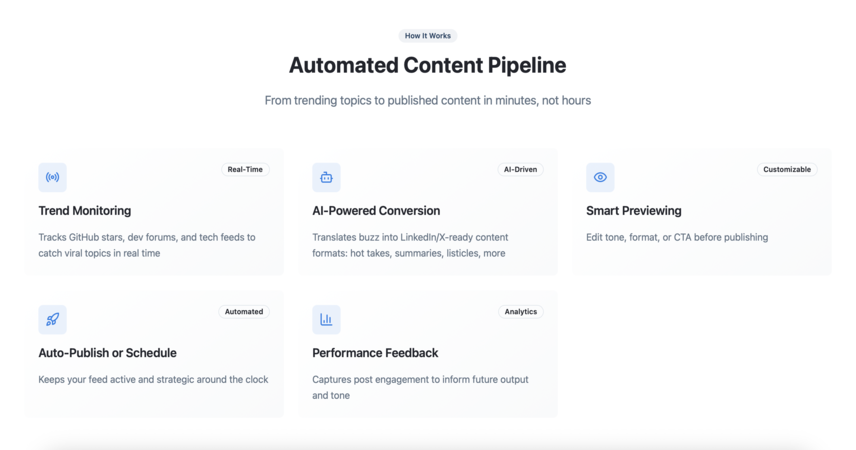Click the Automated Content Pipeline main heading
The image size is (856, 450).
click(x=427, y=65)
